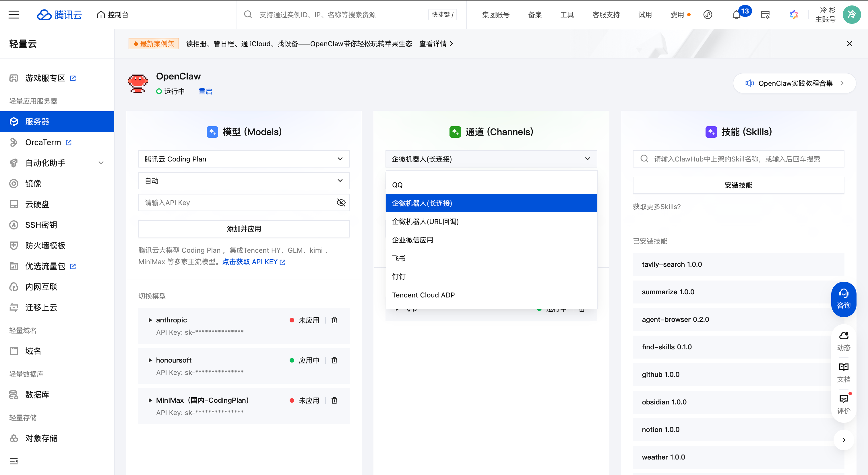
Task: Click the 对象存储 sidebar icon
Action: click(x=13, y=438)
